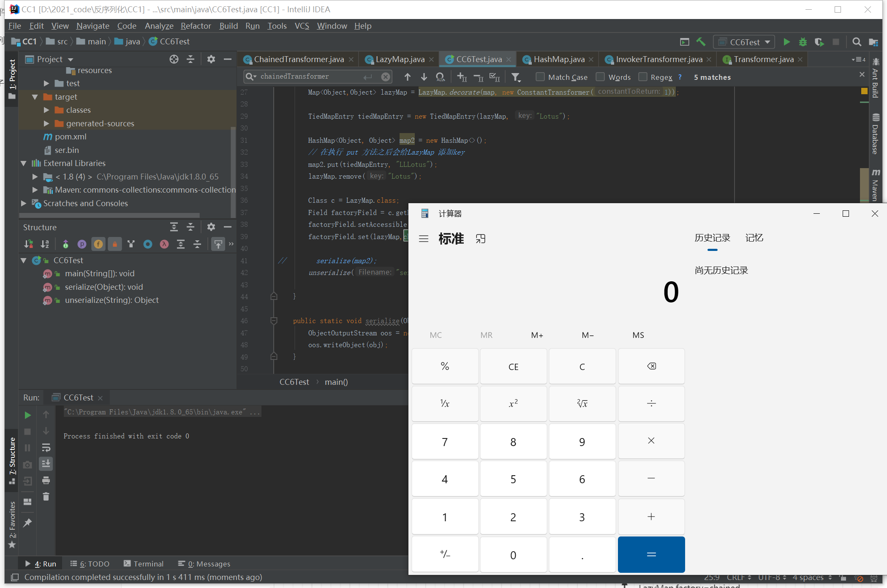Click the calculator backspace key

pos(651,366)
